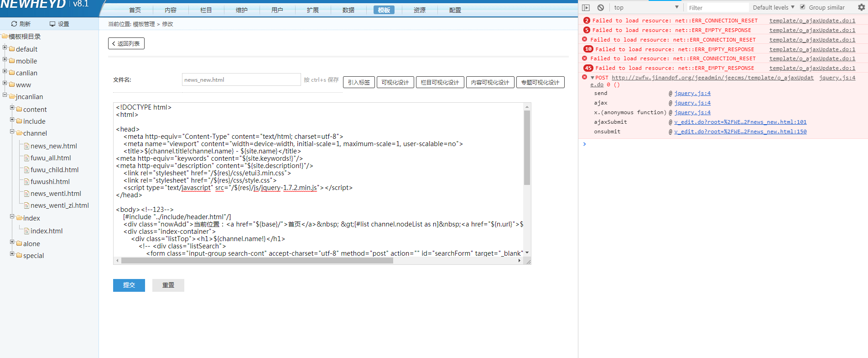Select the 模板 menu tab
Image resolution: width=868 pixels, height=358 pixels.
coord(384,10)
